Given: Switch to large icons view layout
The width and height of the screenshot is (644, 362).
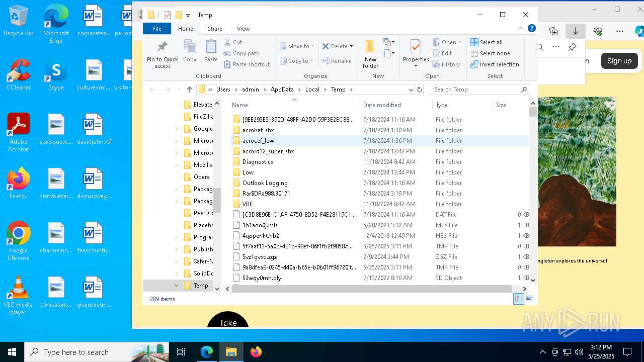Looking at the screenshot, I should coord(530,299).
